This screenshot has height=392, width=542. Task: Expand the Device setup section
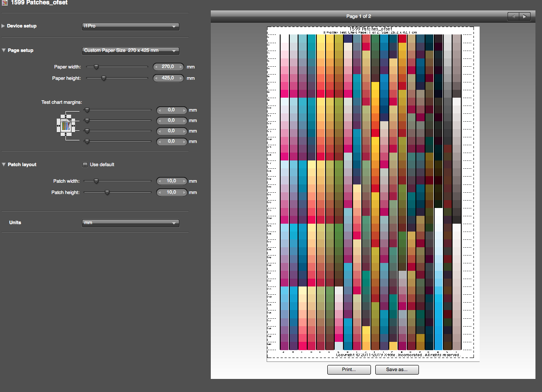[3, 26]
